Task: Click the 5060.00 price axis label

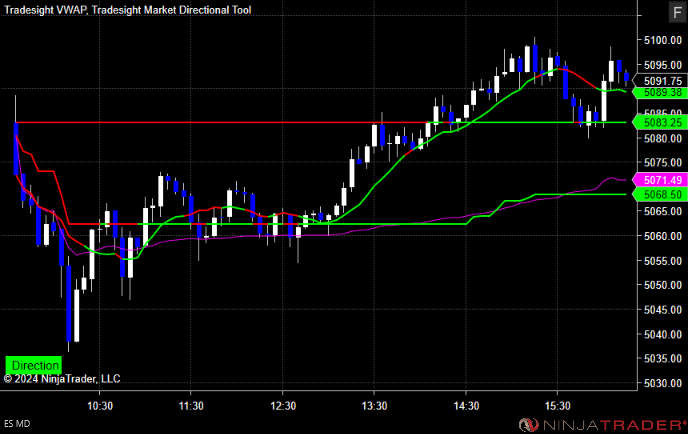Action: (663, 236)
